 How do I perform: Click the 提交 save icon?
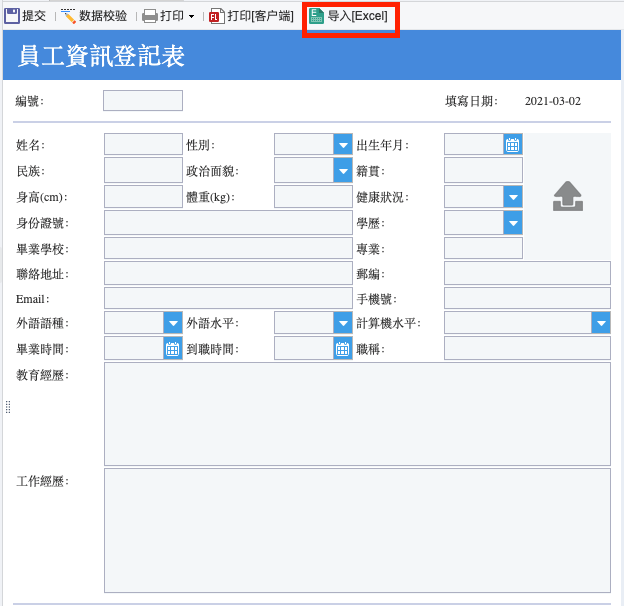[x=12, y=16]
